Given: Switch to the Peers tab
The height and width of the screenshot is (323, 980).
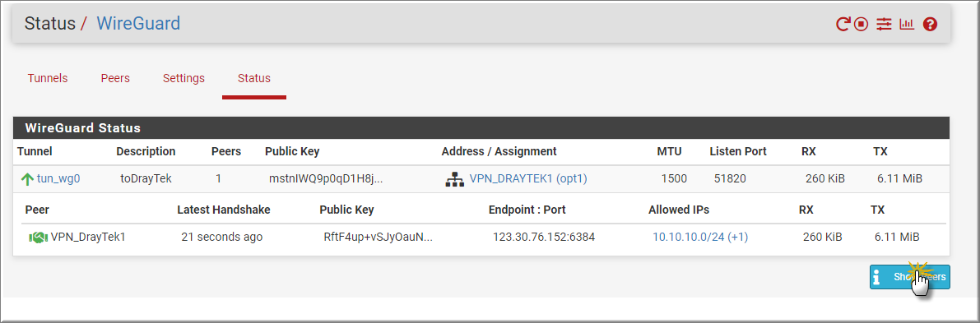Looking at the screenshot, I should click(x=115, y=78).
